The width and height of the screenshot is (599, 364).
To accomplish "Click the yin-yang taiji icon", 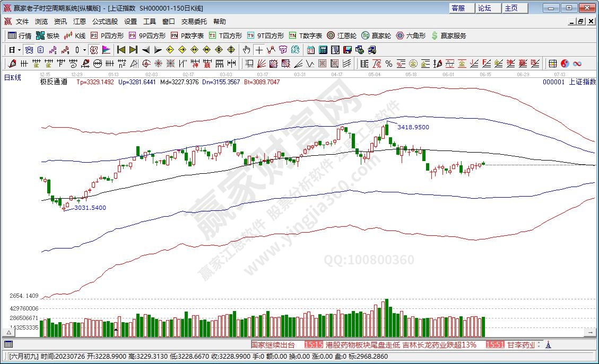I will [x=565, y=64].
